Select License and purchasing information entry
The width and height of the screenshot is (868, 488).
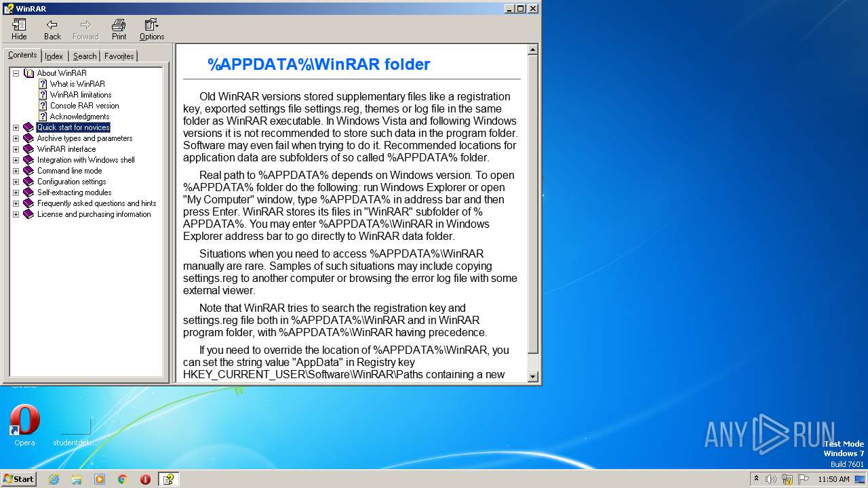pos(94,214)
